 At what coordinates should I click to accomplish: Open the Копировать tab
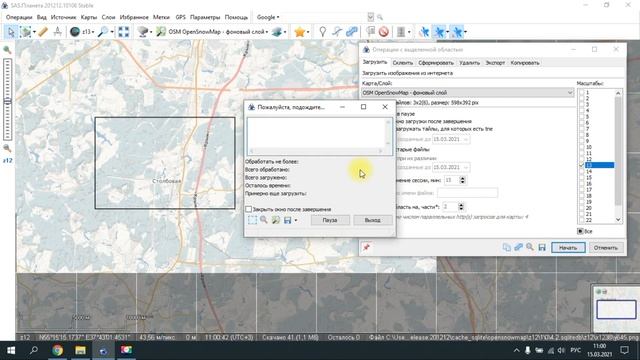point(525,63)
